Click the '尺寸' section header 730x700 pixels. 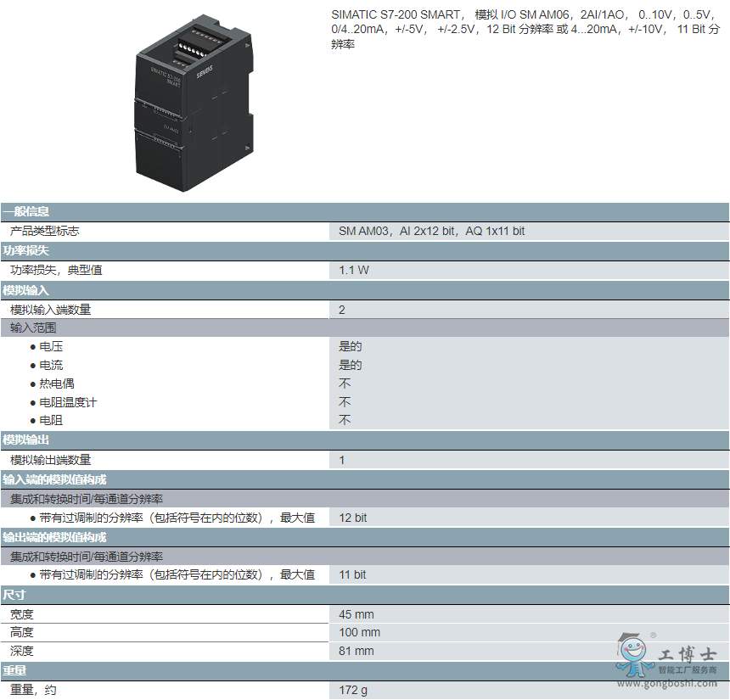pos(365,596)
